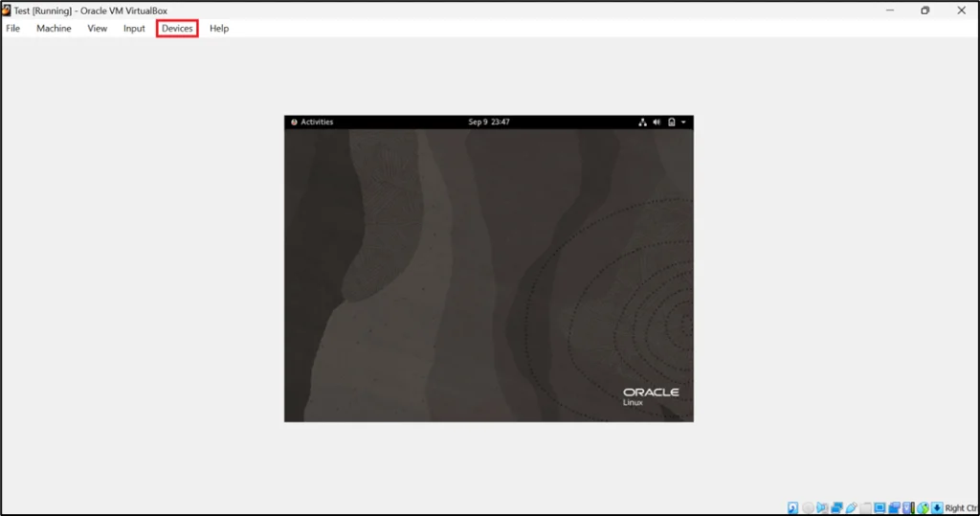
Task: Click the hard disk activity indicator
Action: pyautogui.click(x=792, y=508)
